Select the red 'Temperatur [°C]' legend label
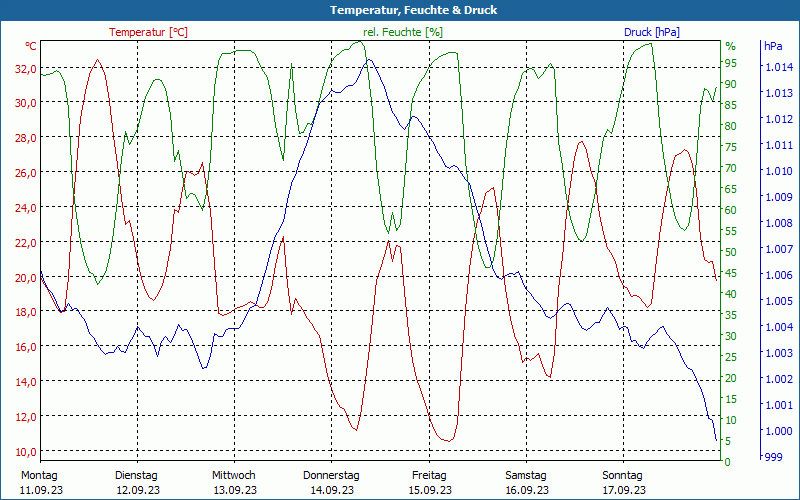Screen dimensions: 800x500 point(148,32)
